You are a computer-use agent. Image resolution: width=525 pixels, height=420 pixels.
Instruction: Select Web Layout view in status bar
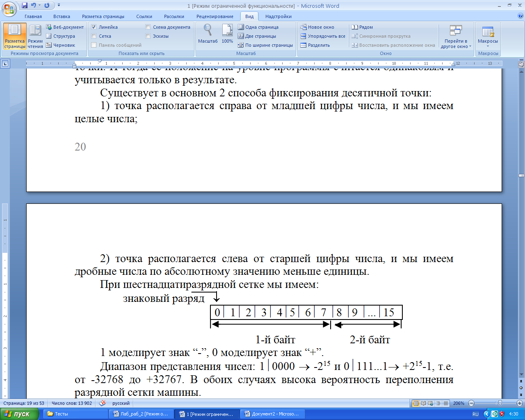pos(431,403)
